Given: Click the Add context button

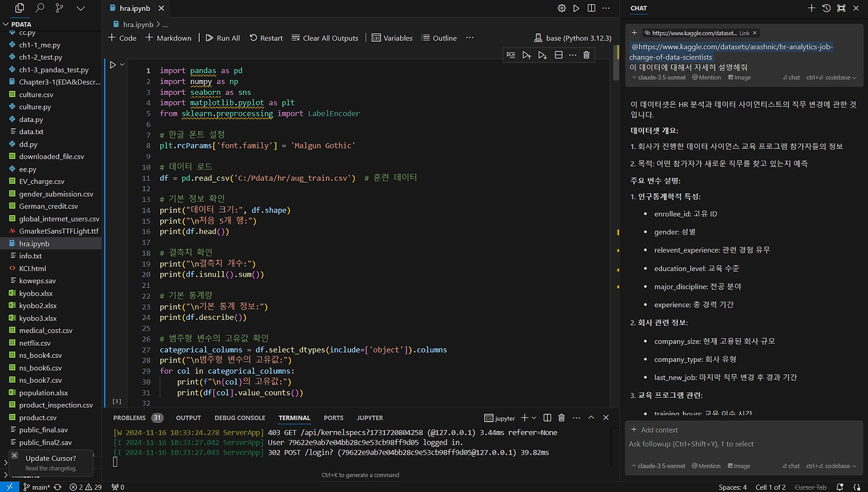Looking at the screenshot, I should pyautogui.click(x=654, y=430).
